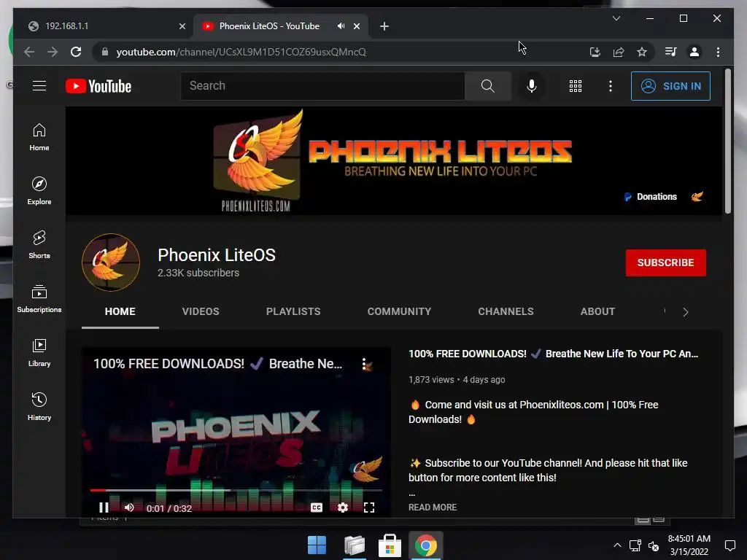Viewport: 747px width, 560px height.
Task: Close the Phoenix LiteOS YouTube tab
Action: (x=356, y=26)
